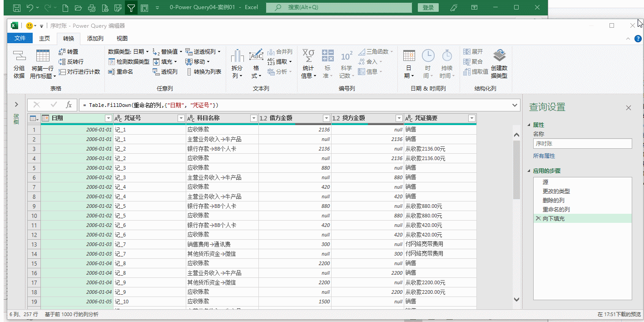Click the New document icon in Excel toolbar

[x=65, y=7]
